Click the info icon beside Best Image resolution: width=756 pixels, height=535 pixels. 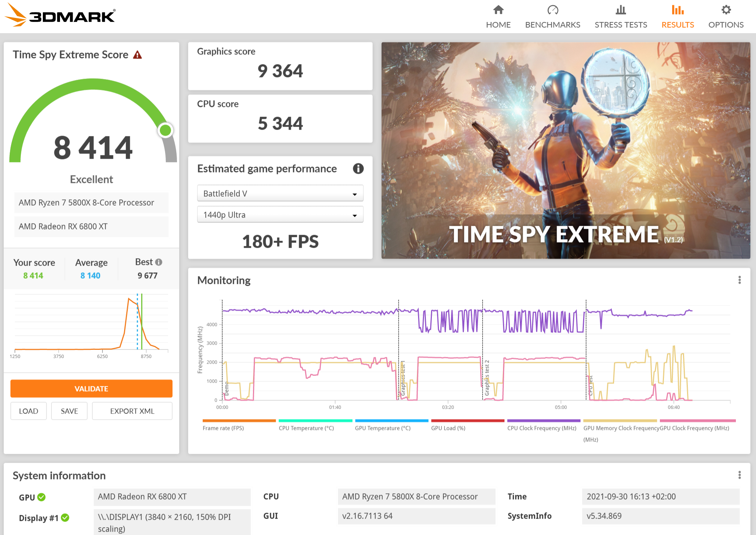point(159,262)
